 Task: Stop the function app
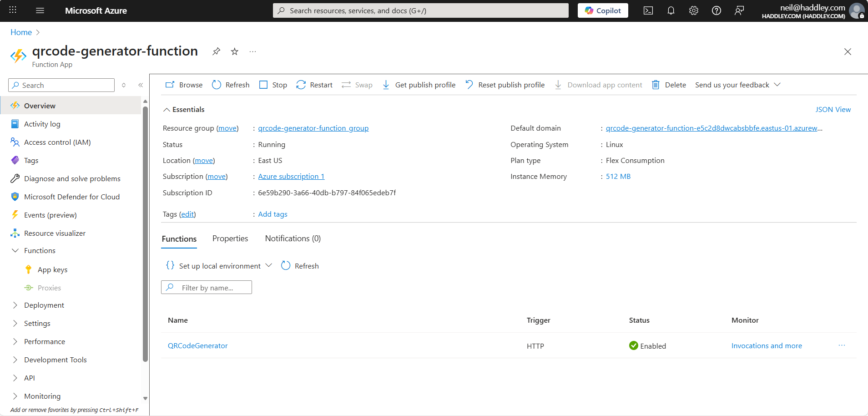[273, 85]
